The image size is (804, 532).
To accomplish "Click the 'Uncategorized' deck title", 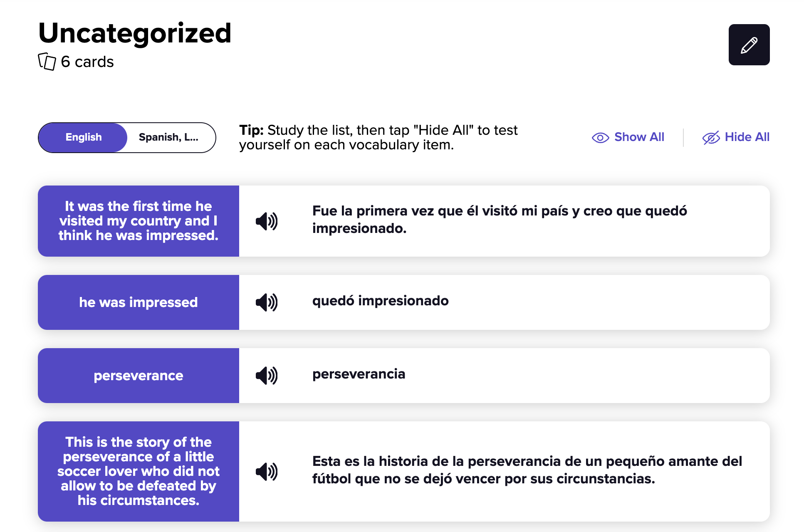I will [135, 33].
